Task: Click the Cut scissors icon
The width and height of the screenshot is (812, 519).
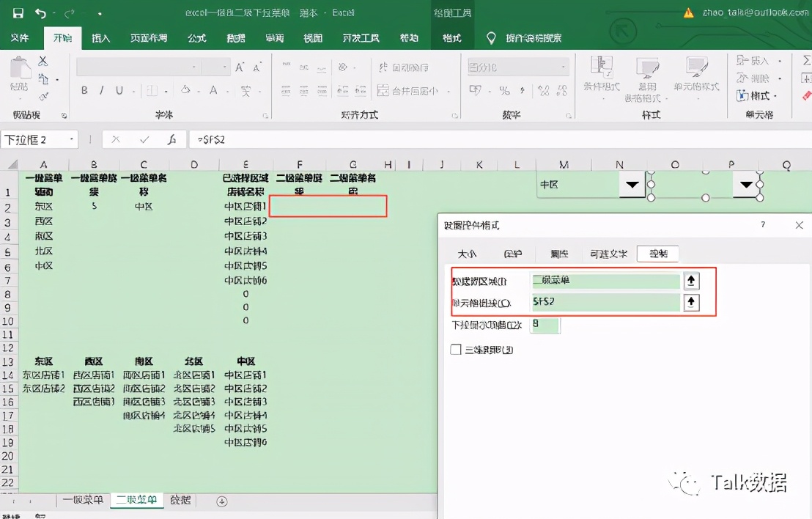Action: (x=43, y=61)
